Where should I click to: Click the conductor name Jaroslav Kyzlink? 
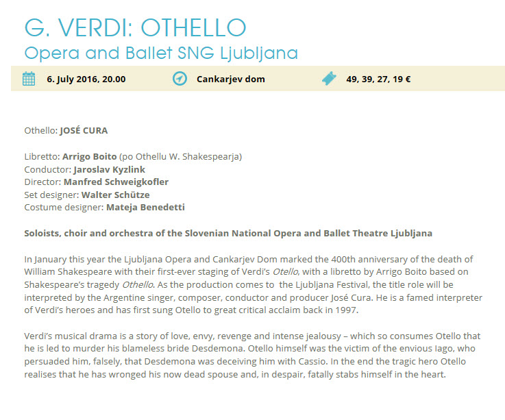[109, 169]
